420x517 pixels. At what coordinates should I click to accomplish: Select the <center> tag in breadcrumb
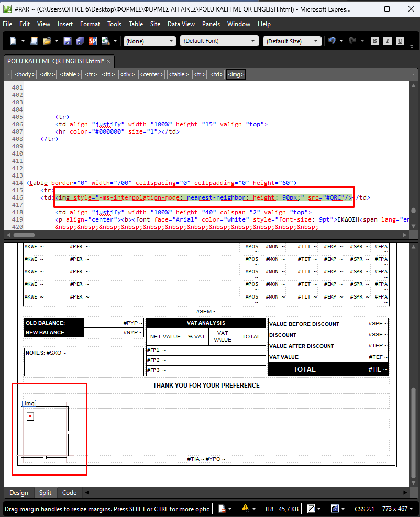[151, 74]
